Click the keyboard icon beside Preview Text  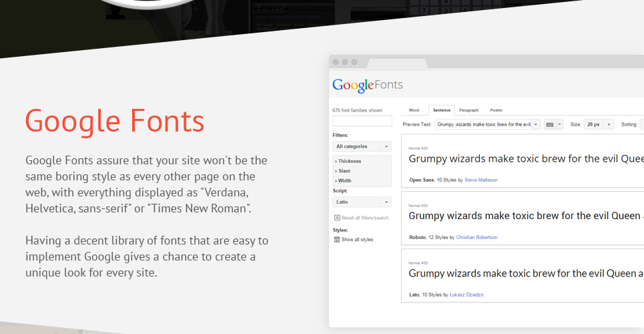549,125
